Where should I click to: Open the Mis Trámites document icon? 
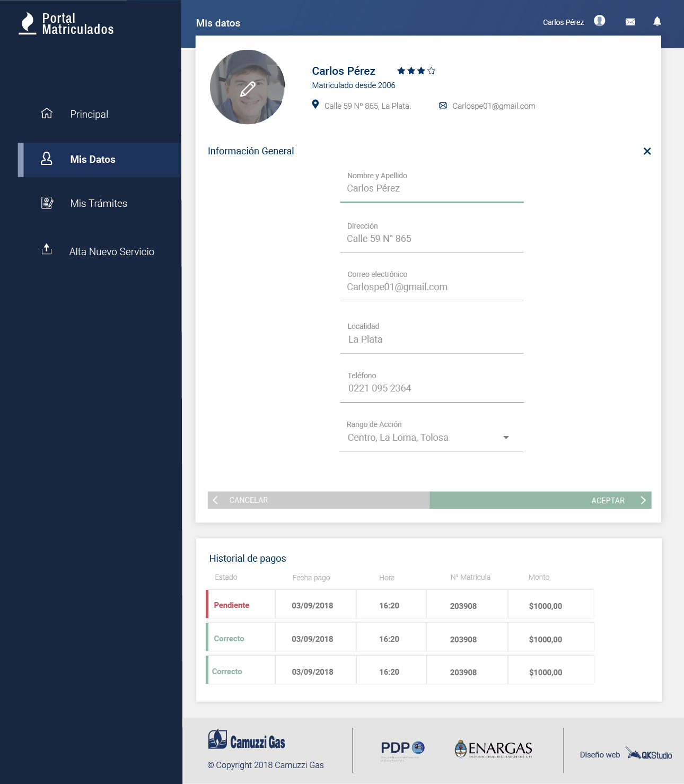47,203
